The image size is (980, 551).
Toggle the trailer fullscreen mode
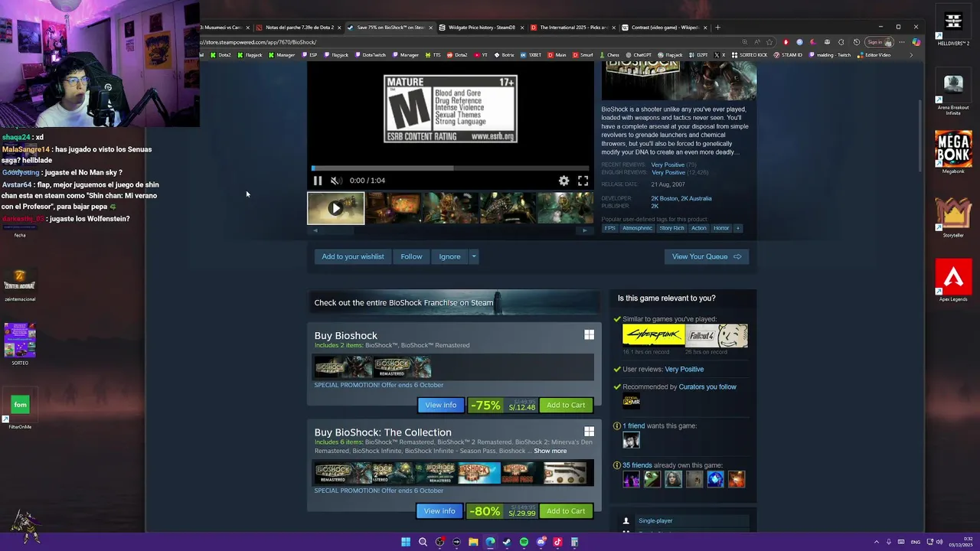[x=583, y=181]
